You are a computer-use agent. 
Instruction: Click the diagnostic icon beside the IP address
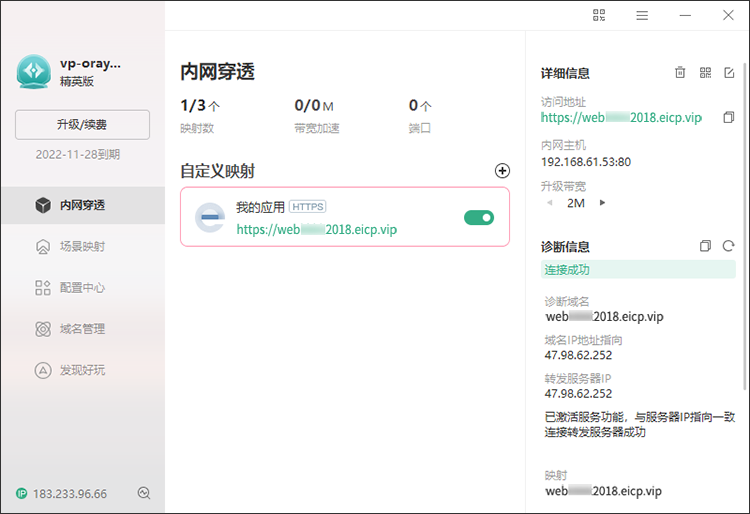coord(144,493)
